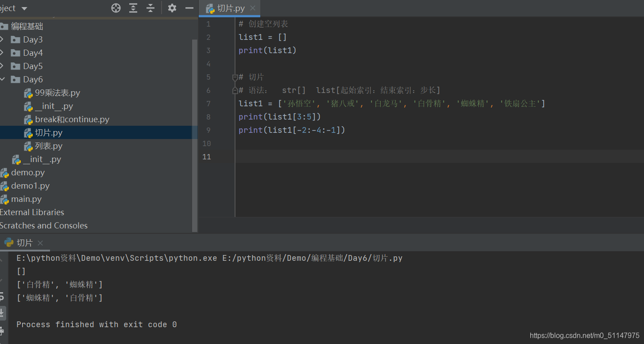Select External Libraries node
The width and height of the screenshot is (644, 344).
click(32, 212)
